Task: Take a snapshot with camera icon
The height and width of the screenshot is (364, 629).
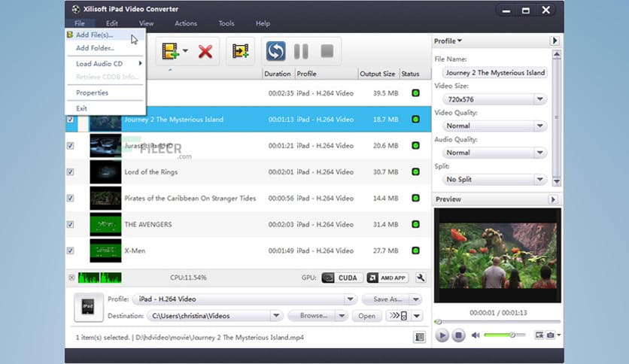Action: [x=551, y=335]
